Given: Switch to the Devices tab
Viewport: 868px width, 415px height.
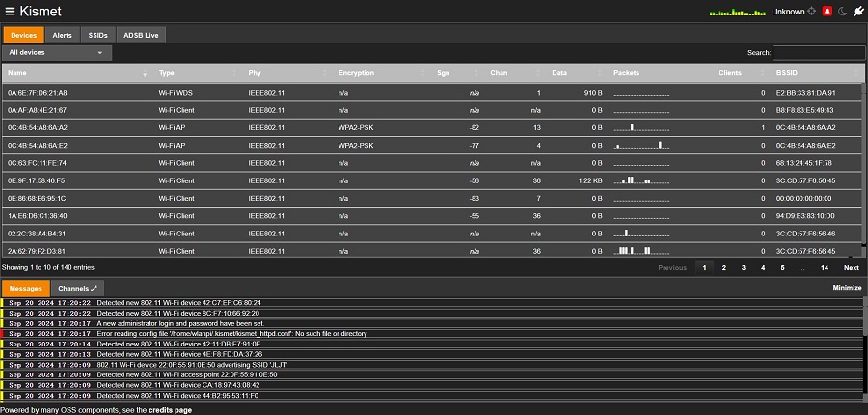Looking at the screenshot, I should [x=24, y=35].
